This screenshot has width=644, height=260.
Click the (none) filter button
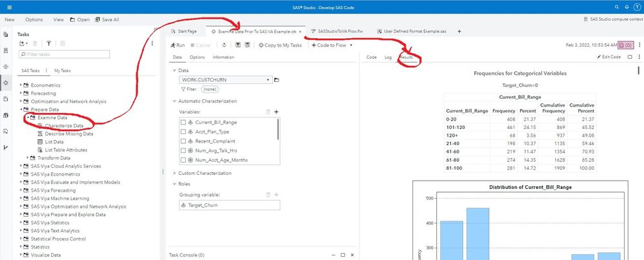(x=210, y=89)
